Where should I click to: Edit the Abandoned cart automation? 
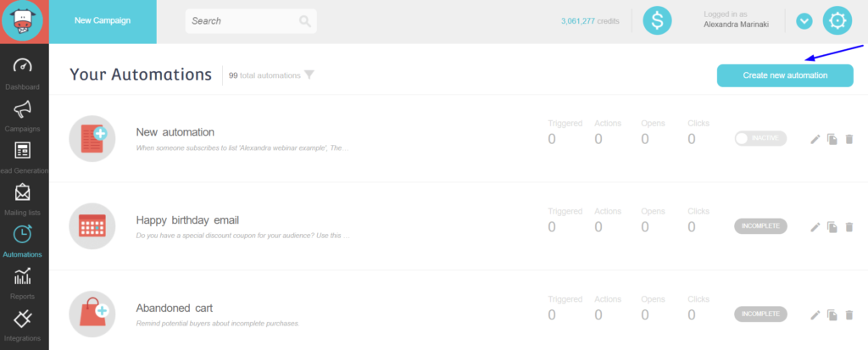[815, 314]
